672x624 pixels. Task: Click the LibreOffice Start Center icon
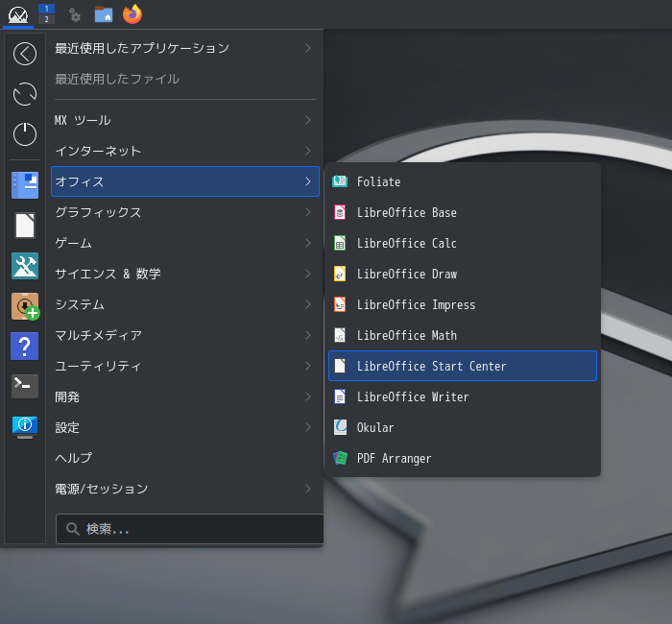340,366
